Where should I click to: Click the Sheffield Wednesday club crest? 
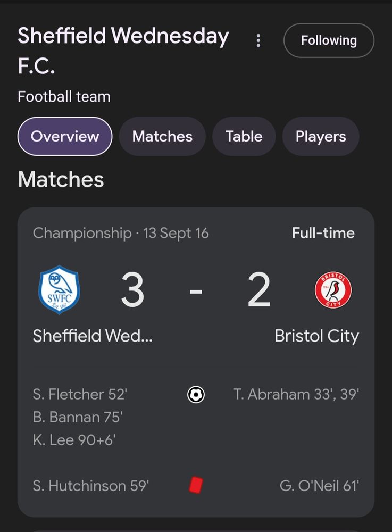coord(59,290)
